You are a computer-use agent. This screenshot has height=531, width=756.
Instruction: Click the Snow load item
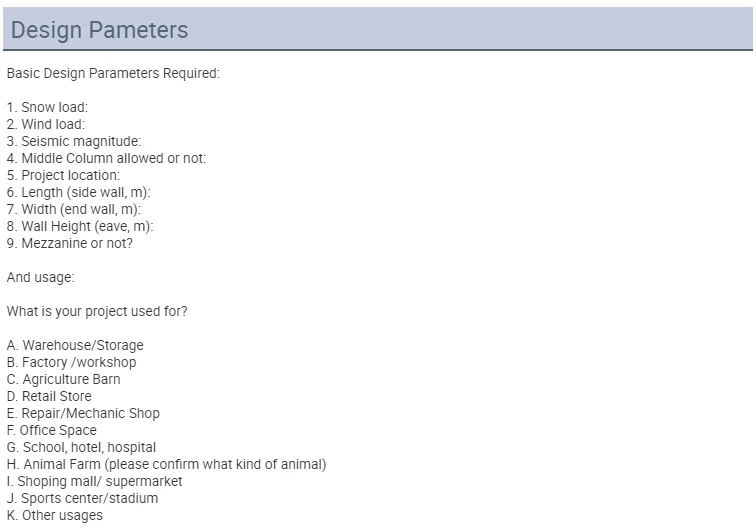click(47, 107)
